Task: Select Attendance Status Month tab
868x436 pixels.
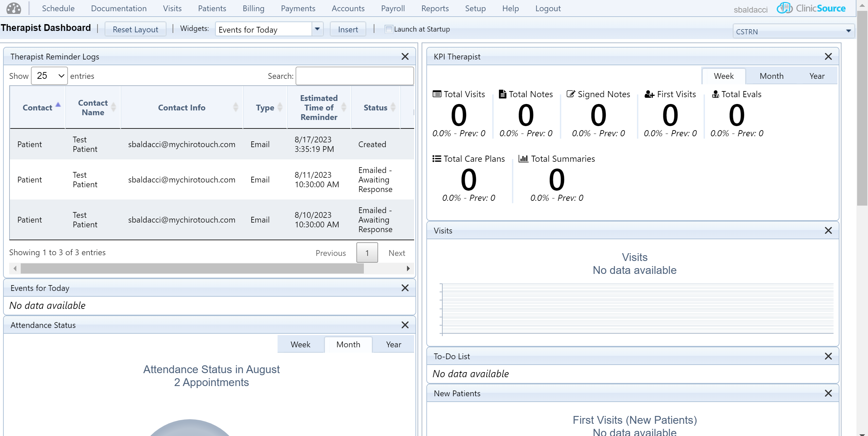Action: click(348, 344)
